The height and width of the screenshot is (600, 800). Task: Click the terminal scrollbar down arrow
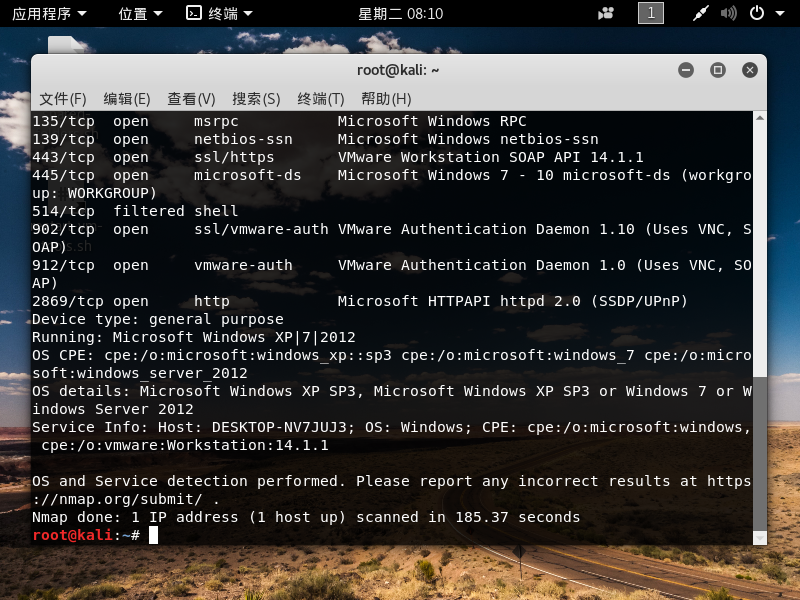(x=760, y=538)
